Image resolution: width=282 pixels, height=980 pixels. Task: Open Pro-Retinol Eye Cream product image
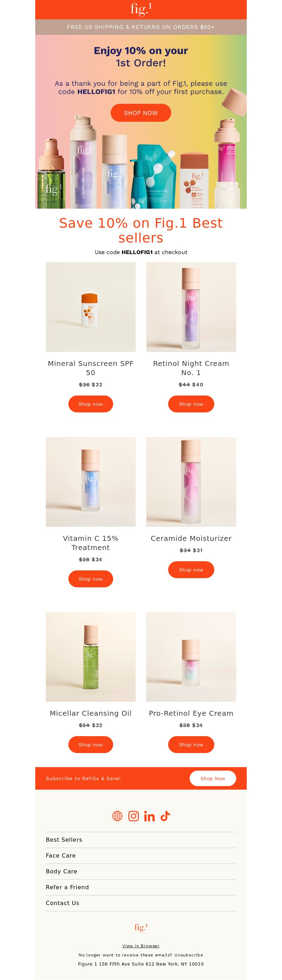191,657
